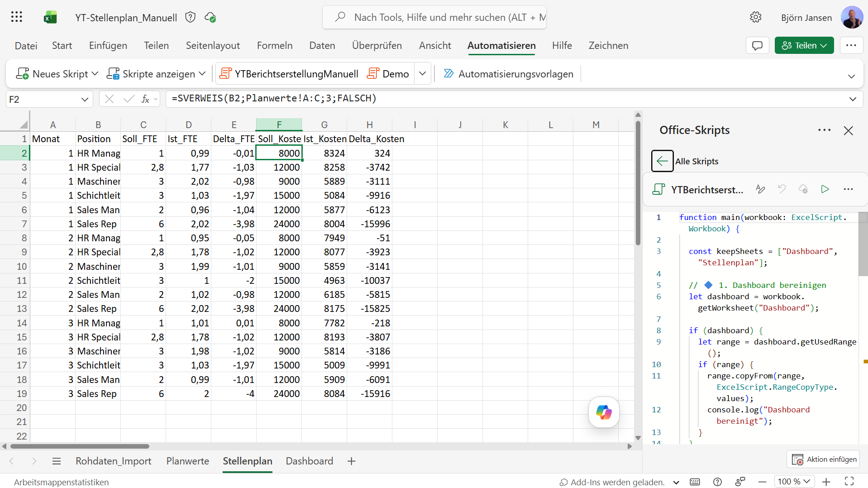Run the YTBerichtserstellung script

click(825, 189)
